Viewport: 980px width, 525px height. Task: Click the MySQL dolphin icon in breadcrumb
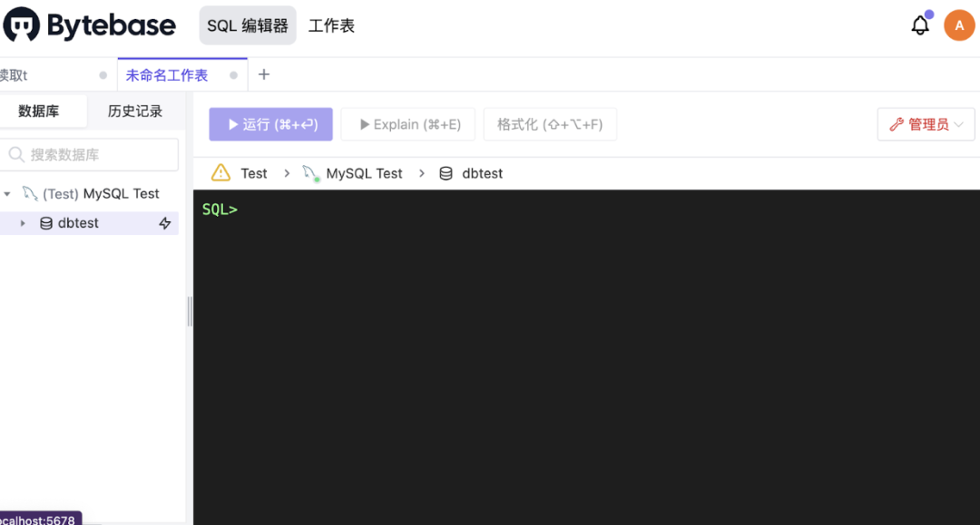point(310,173)
